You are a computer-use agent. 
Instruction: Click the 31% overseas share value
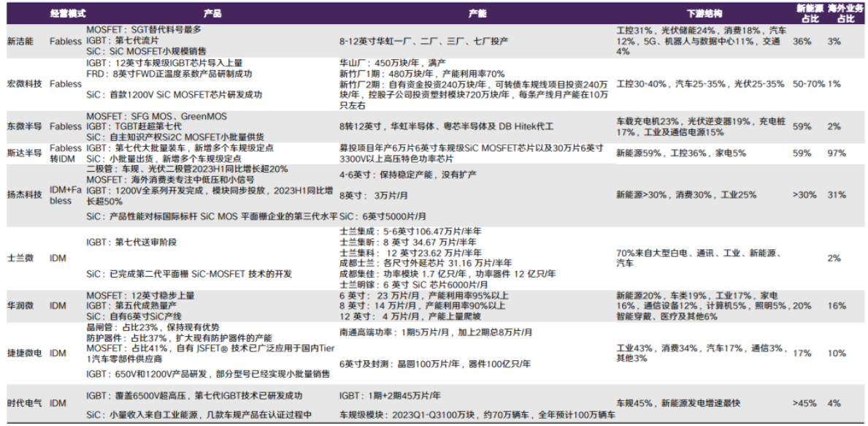point(837,195)
